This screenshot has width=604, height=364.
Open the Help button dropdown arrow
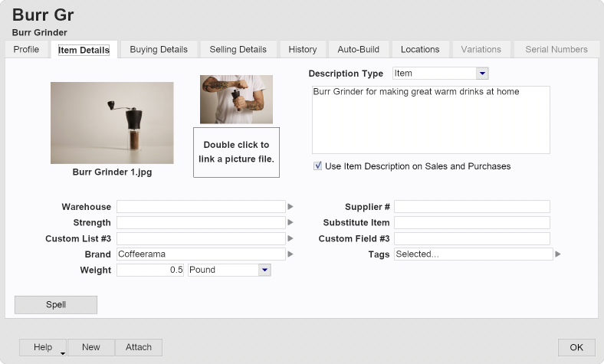pos(62,353)
